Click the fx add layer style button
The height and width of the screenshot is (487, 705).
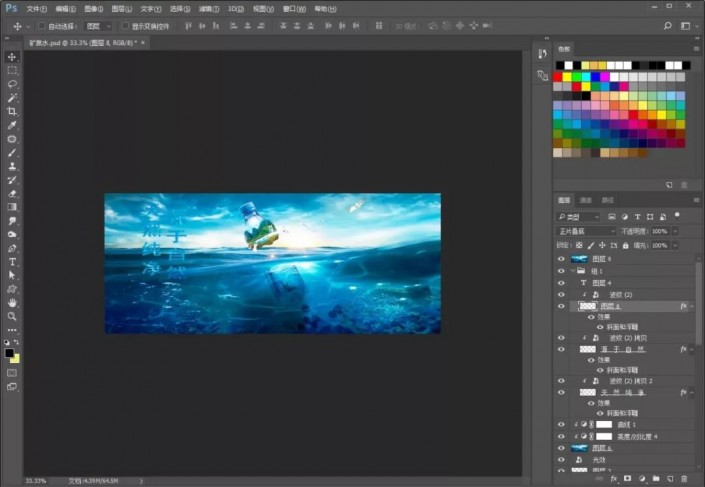[614, 479]
